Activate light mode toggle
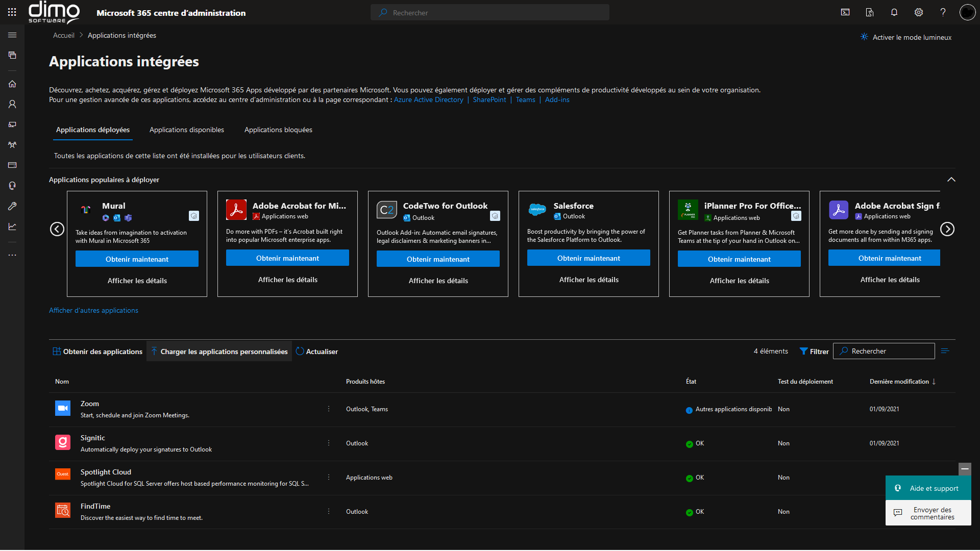The width and height of the screenshot is (980, 551). tap(905, 37)
